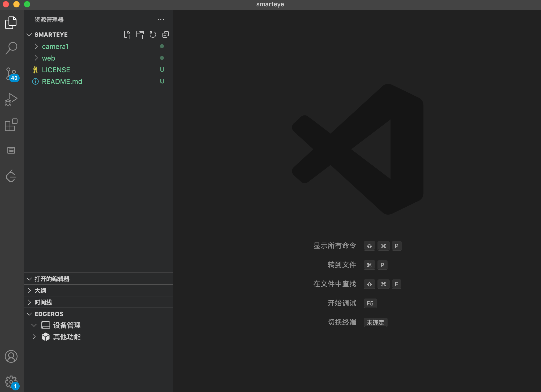Click the 资源管理器 panel title
Screen dimensions: 541x392
click(49, 20)
